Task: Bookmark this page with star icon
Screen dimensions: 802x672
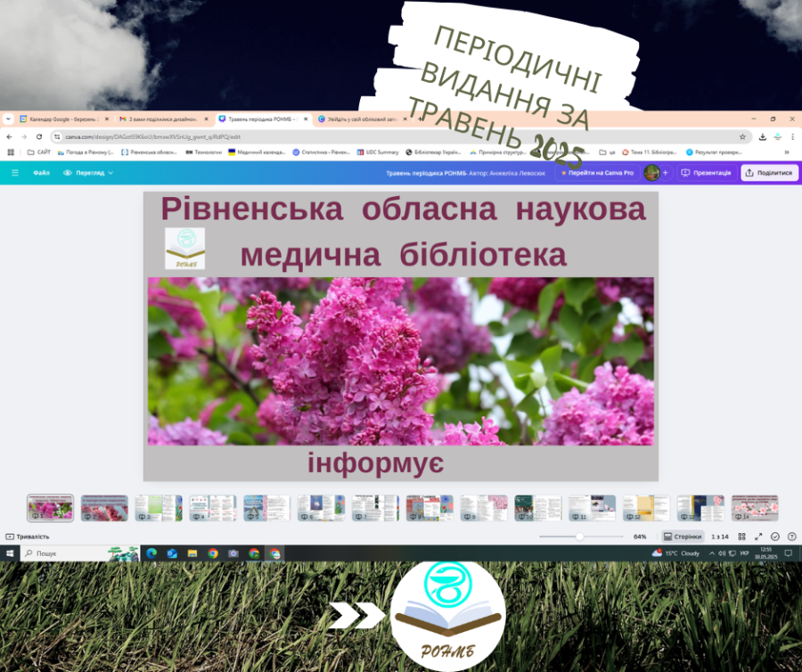Action: (x=742, y=136)
